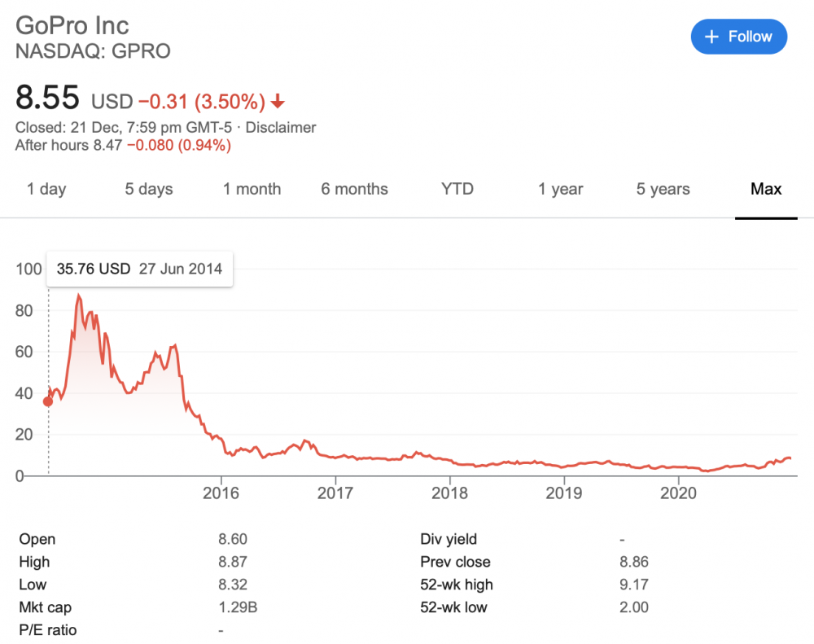Click the 2018 label on the chart axis
The height and width of the screenshot is (644, 814).
click(449, 493)
